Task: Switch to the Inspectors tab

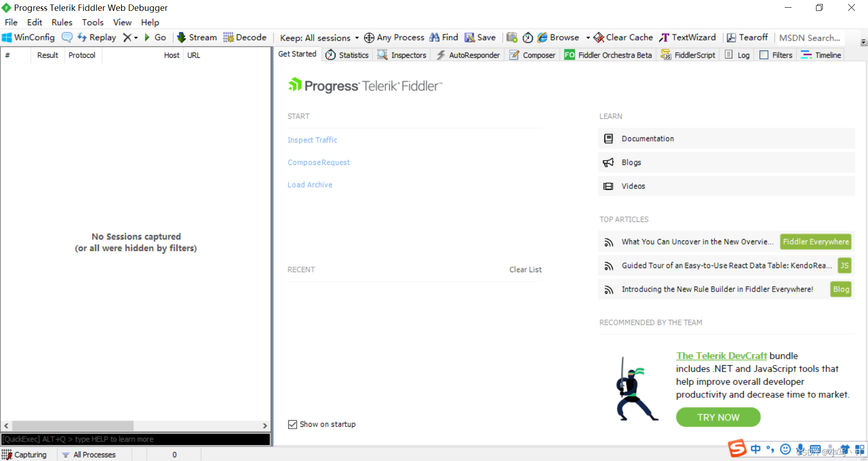Action: point(402,55)
